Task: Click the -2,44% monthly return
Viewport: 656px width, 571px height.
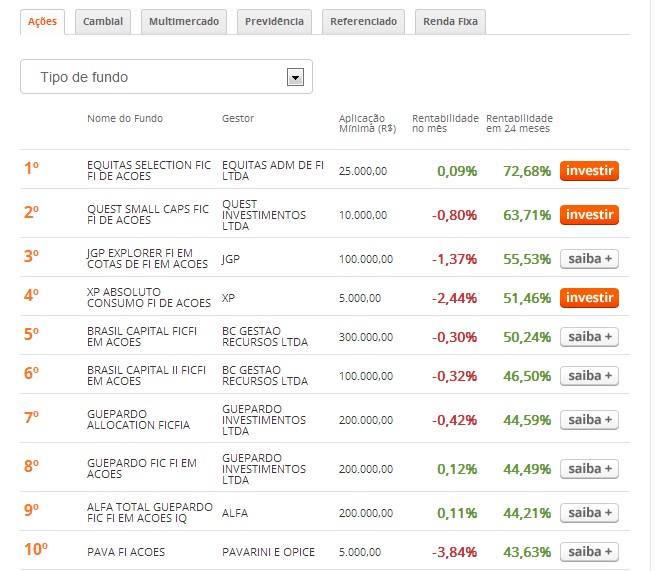Action: tap(454, 298)
